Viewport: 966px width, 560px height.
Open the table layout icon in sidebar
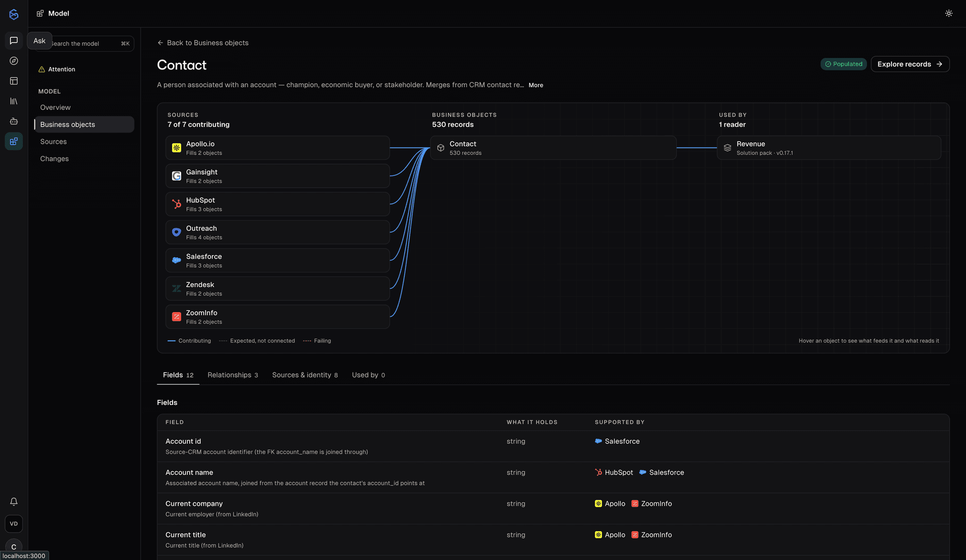pos(14,81)
